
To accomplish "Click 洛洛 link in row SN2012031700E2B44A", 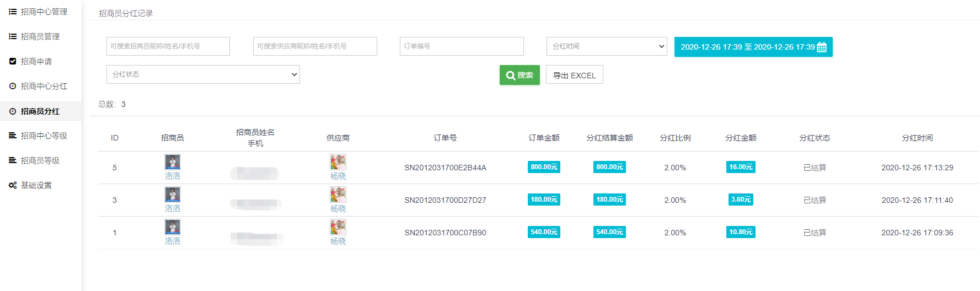I will click(173, 176).
